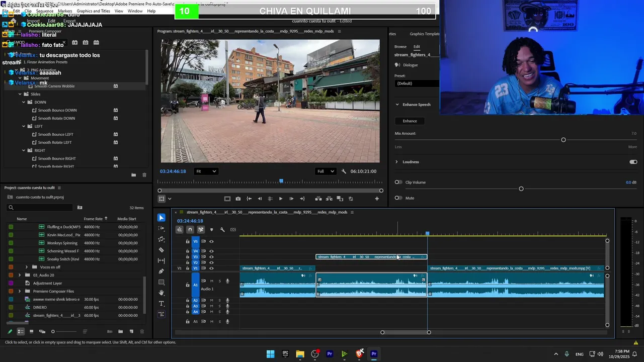Mute audio track A1
This screenshot has height=362, width=644.
pyautogui.click(x=212, y=281)
